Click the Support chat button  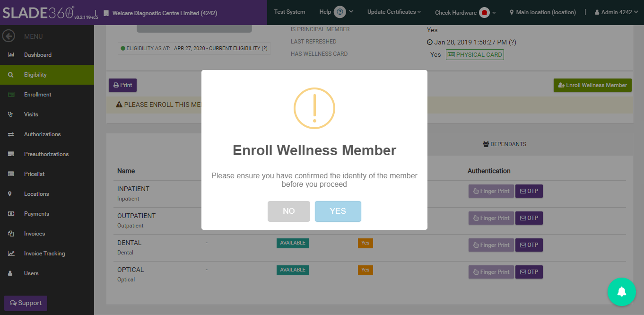coord(26,303)
